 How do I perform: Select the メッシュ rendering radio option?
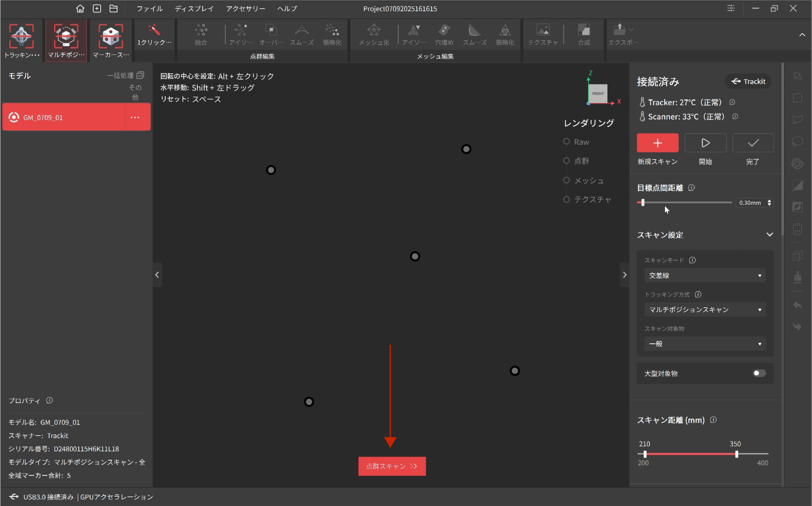(566, 180)
